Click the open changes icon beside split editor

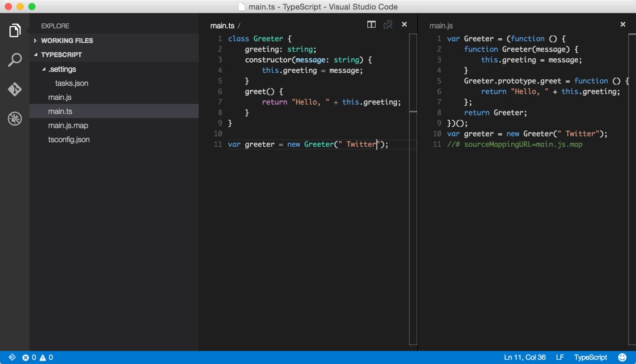(x=388, y=25)
